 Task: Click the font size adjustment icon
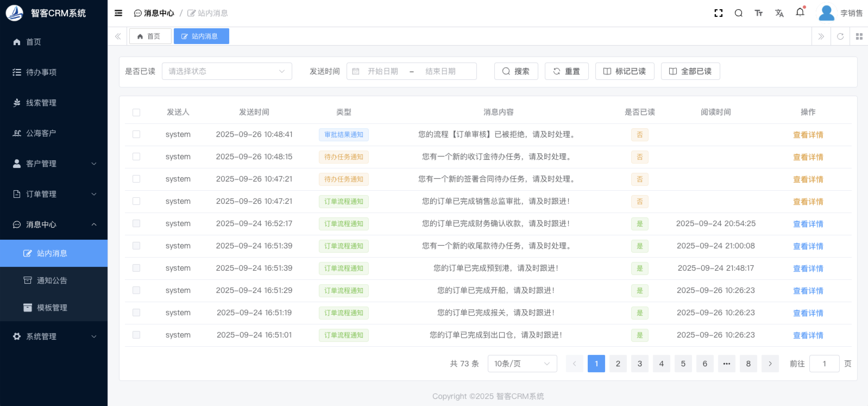758,13
